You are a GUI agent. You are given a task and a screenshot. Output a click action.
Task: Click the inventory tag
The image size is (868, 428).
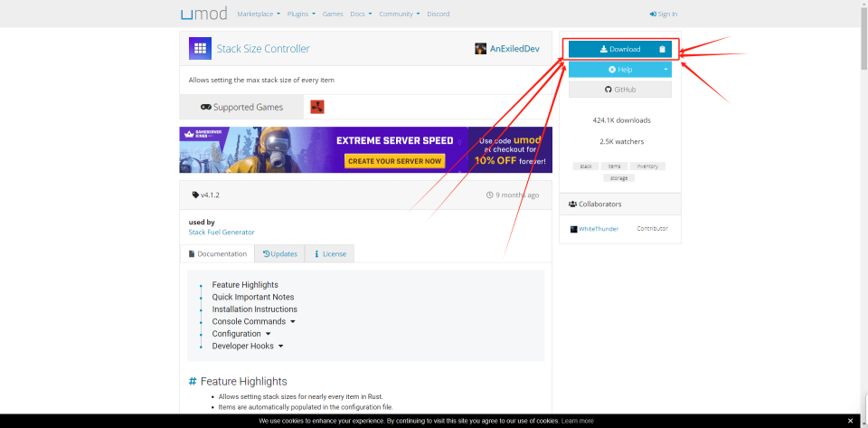[x=647, y=166]
